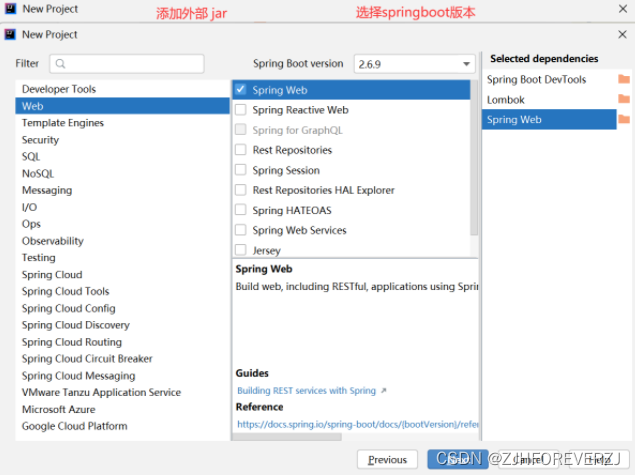635x475 pixels.
Task: Select Developer Tools category
Action: (122, 89)
